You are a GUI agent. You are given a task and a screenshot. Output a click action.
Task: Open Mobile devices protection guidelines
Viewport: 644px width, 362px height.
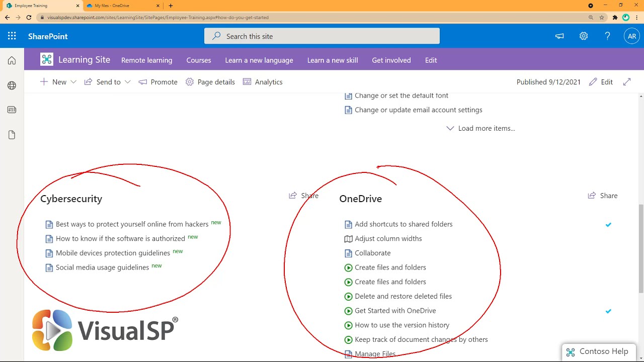tap(113, 253)
